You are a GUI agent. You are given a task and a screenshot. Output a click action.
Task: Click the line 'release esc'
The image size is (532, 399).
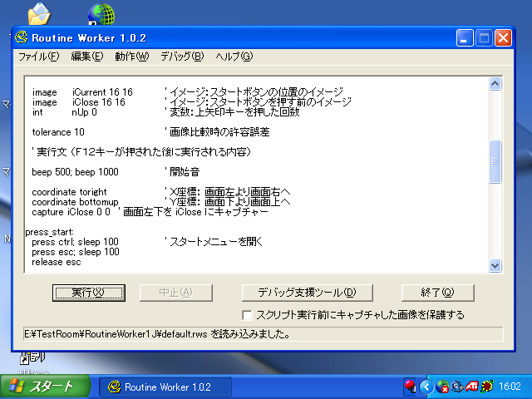click(57, 262)
